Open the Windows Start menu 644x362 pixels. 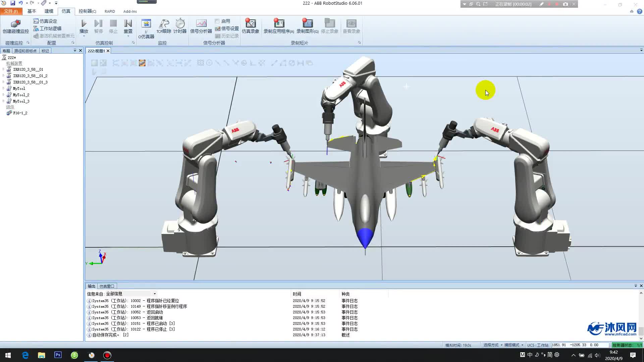(8, 355)
